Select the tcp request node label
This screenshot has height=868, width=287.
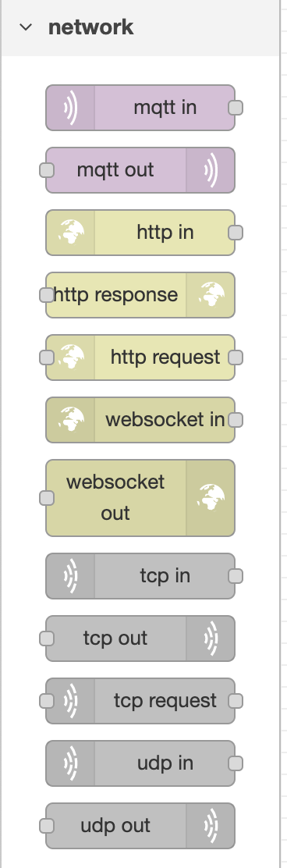point(165,701)
